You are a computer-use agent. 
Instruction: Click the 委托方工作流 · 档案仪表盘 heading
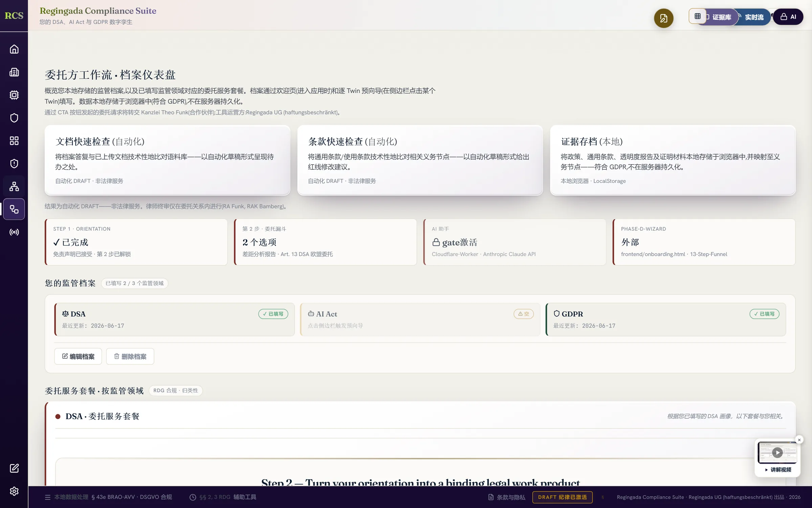pos(110,75)
